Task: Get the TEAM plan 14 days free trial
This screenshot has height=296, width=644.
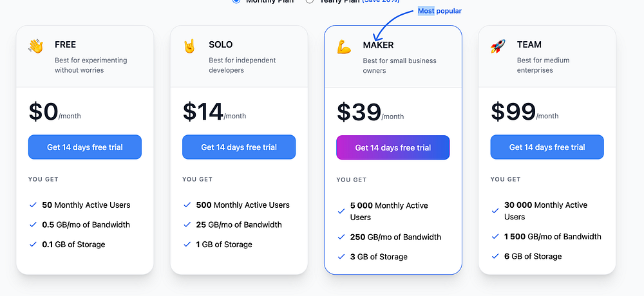Action: tap(547, 147)
